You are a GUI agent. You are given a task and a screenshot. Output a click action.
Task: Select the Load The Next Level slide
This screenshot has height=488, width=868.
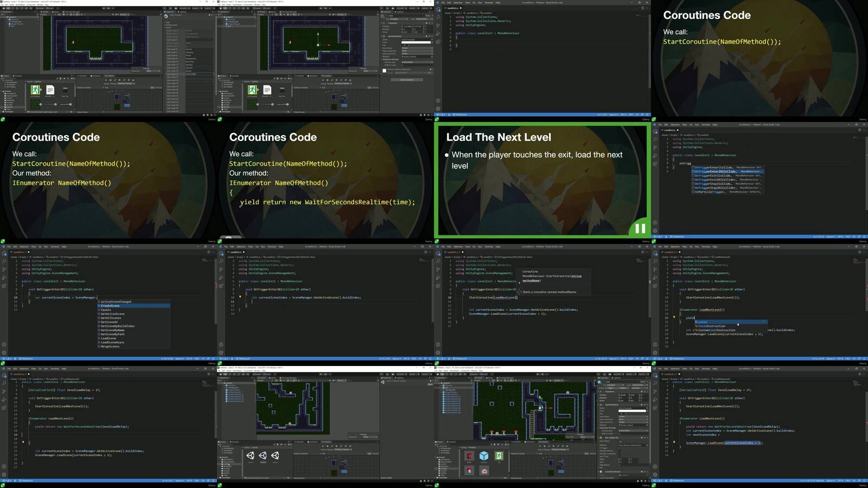click(542, 183)
